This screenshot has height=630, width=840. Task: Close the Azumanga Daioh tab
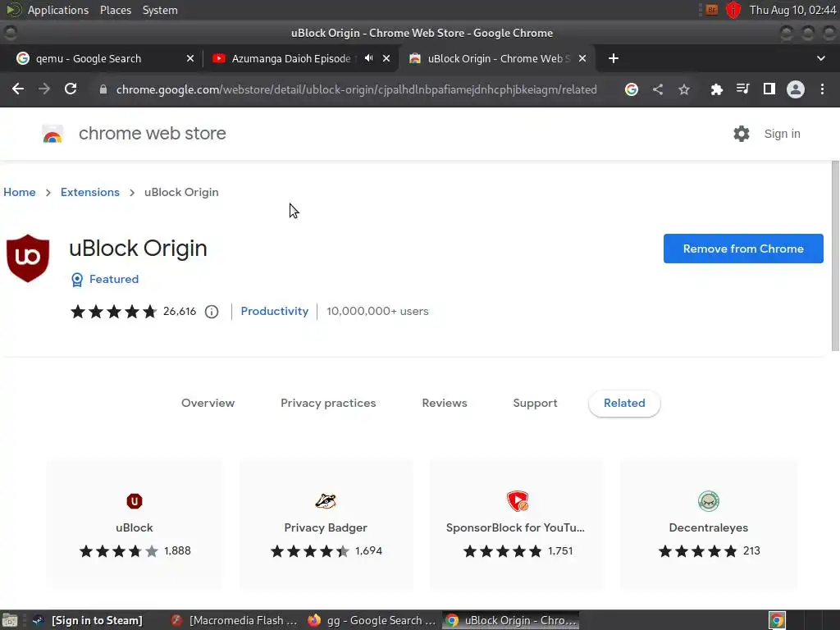tap(386, 58)
